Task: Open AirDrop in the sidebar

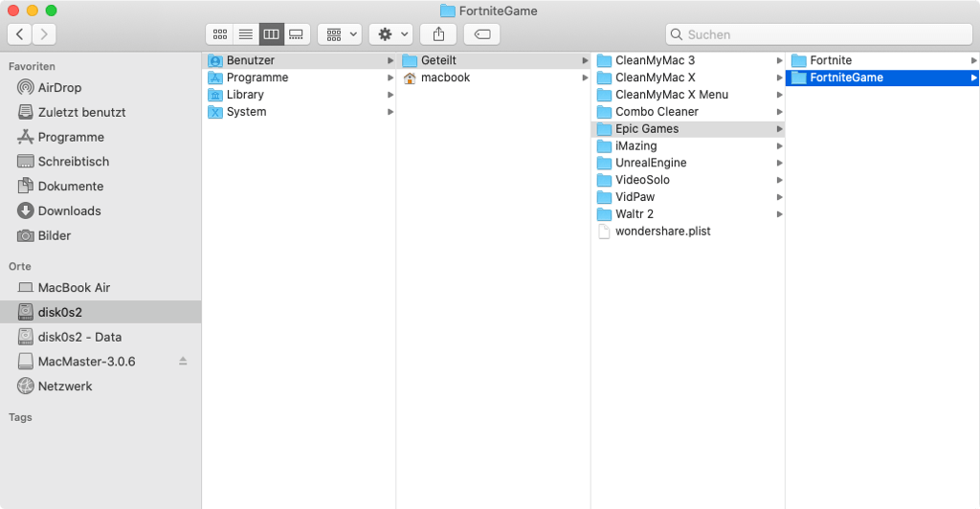Action: (x=100, y=87)
